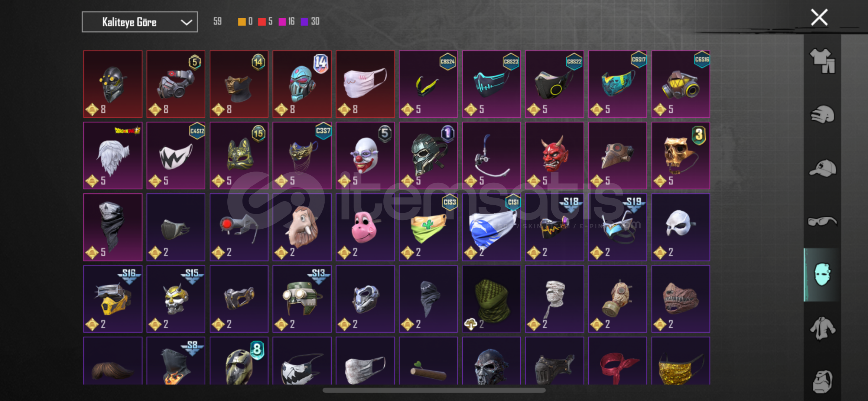The height and width of the screenshot is (401, 868).
Task: Select the red oni demon mask
Action: 554,156
